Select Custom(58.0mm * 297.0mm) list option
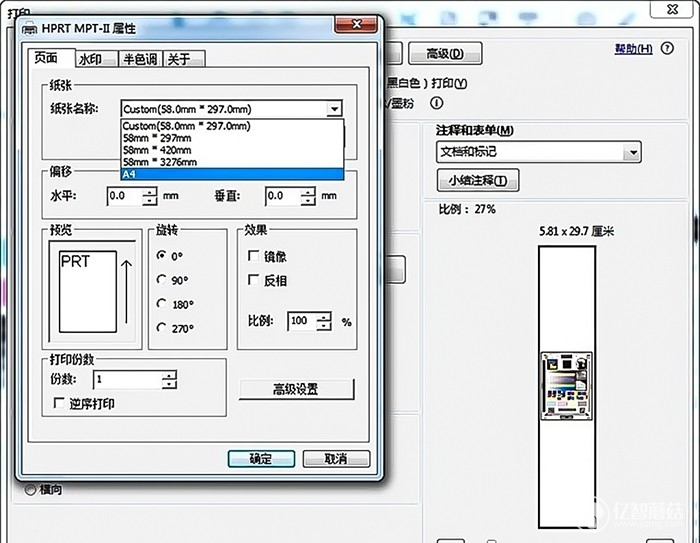 (x=232, y=126)
